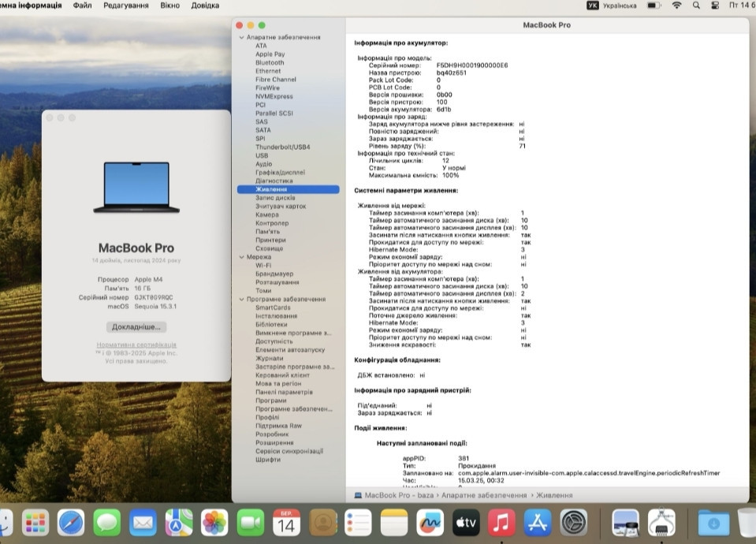Open Spotlight search in menu bar
Screen dimensions: 756x544
[x=696, y=6]
